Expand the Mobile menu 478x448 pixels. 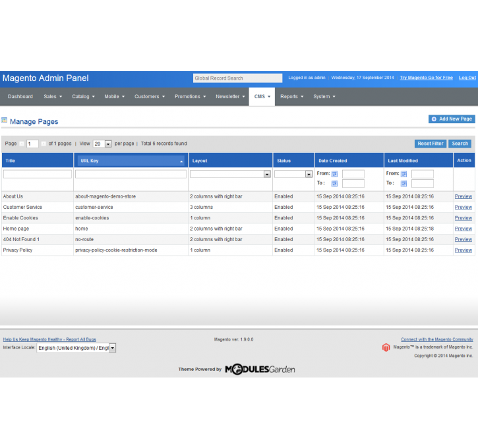coord(114,97)
